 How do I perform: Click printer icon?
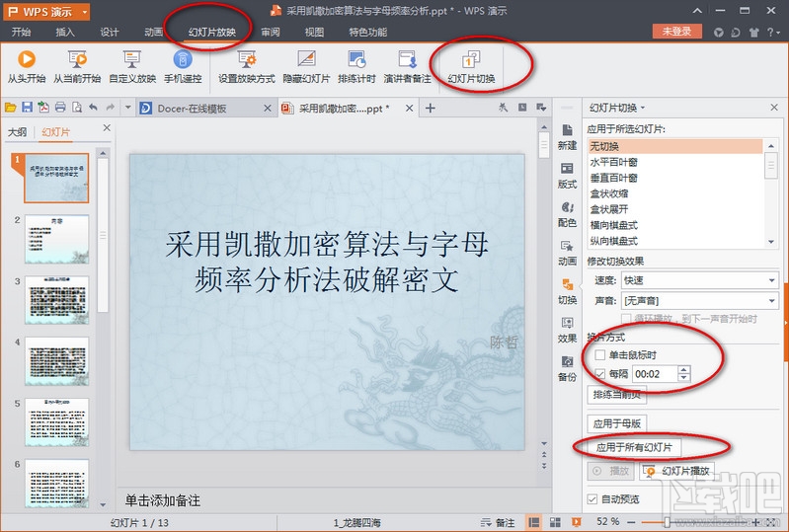60,108
